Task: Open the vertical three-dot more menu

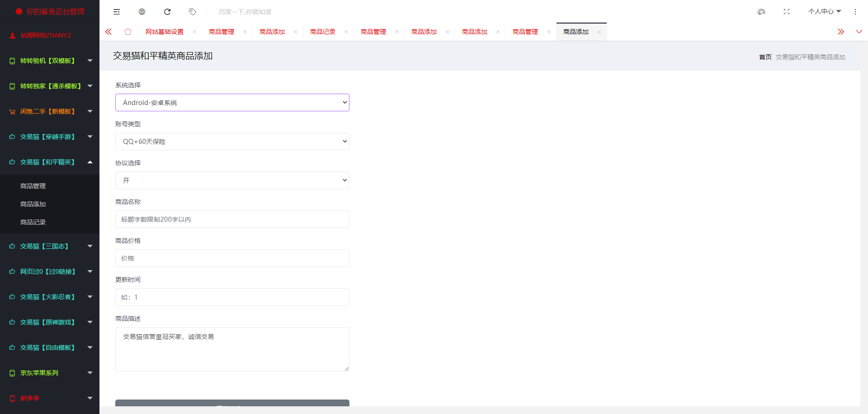Action: (855, 12)
